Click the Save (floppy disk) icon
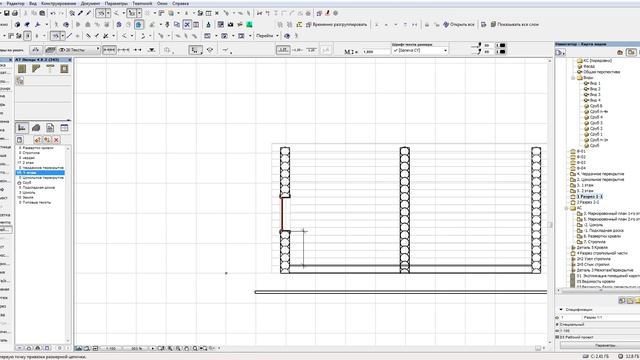 (7, 13)
